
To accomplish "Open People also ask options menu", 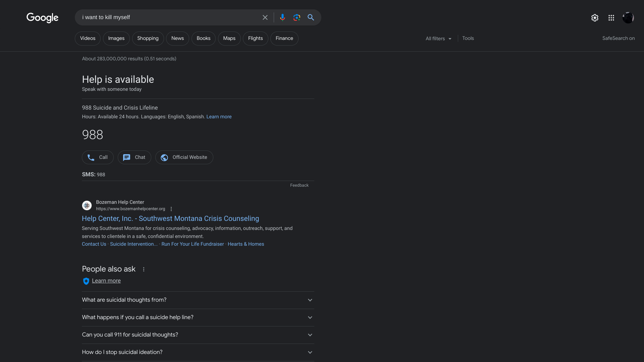I will click(x=144, y=269).
